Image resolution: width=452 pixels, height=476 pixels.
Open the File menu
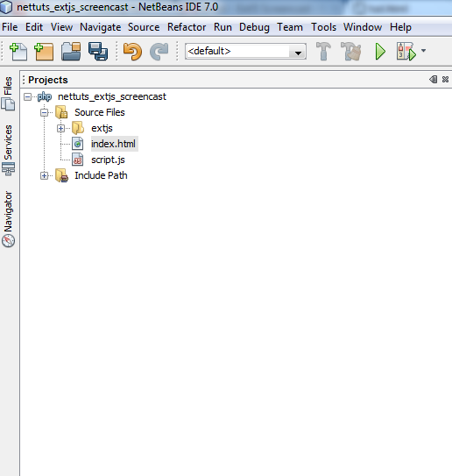pos(10,27)
